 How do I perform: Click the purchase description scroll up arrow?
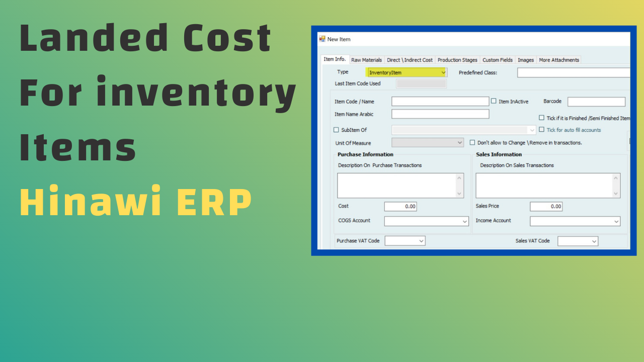[459, 178]
